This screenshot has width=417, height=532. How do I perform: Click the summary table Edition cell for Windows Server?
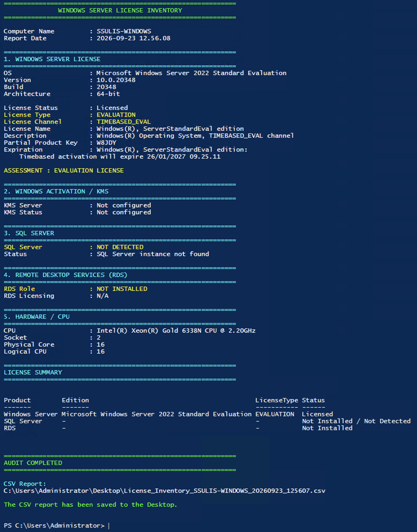coord(157,414)
